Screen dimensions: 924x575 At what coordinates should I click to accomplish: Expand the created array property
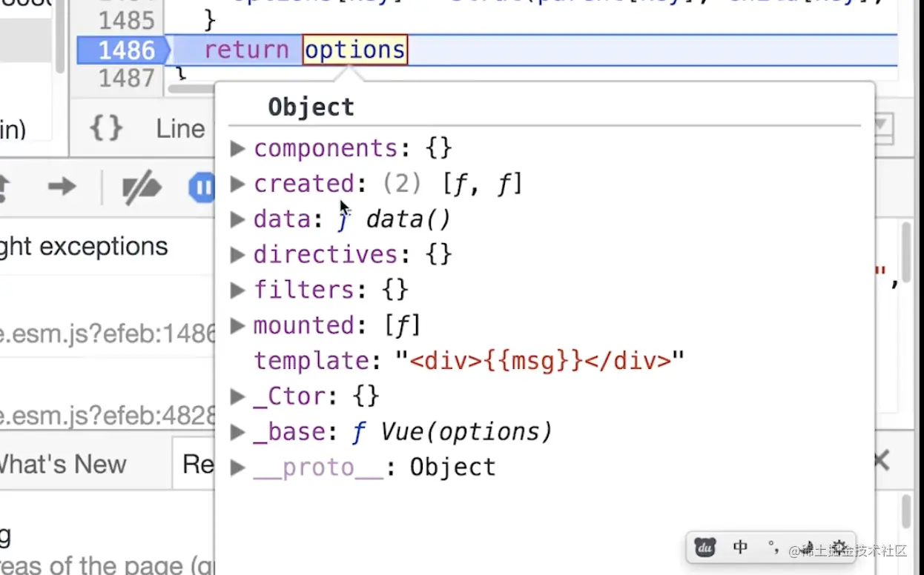tap(237, 184)
